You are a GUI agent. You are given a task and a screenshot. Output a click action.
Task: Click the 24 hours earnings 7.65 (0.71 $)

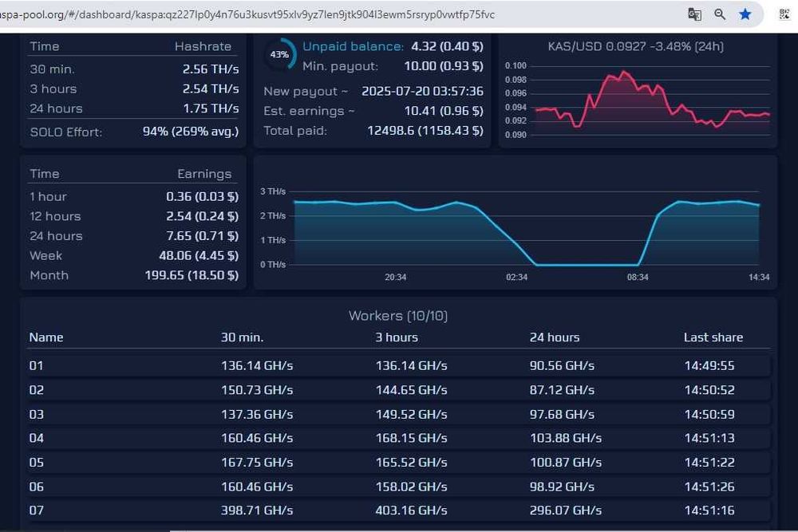coord(202,237)
